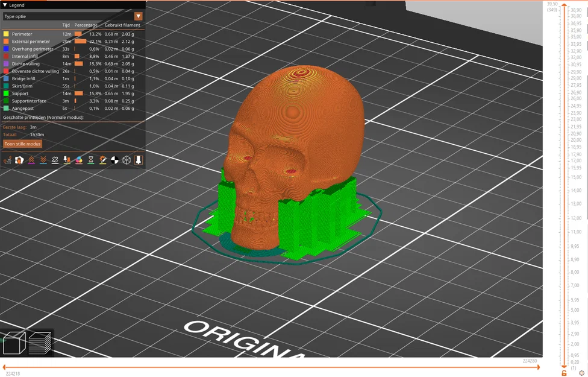
Task: Toggle center of gravity icon
Action: click(x=114, y=160)
